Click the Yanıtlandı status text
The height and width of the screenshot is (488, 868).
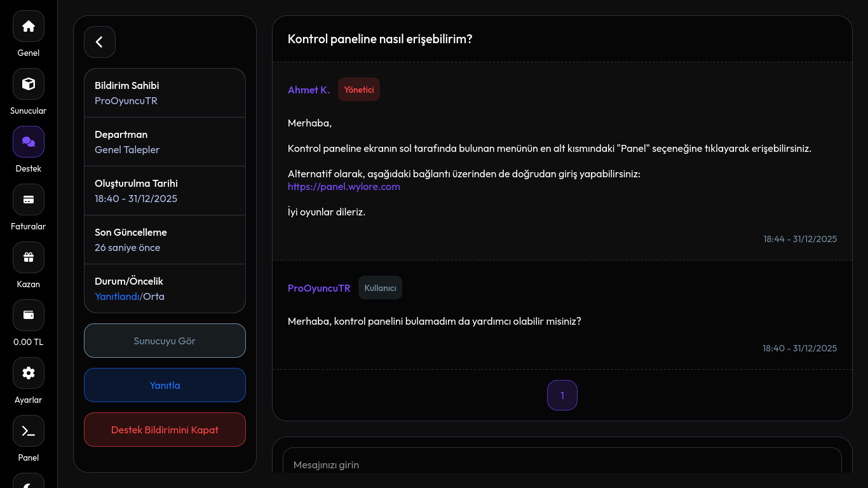click(117, 297)
